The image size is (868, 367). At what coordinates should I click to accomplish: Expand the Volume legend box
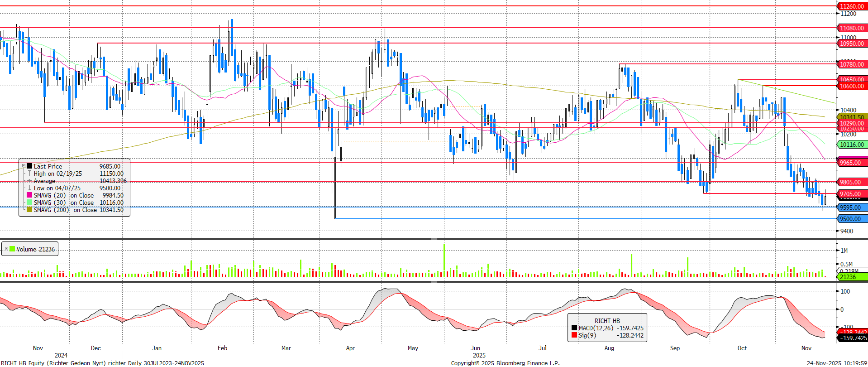pyautogui.click(x=6, y=249)
